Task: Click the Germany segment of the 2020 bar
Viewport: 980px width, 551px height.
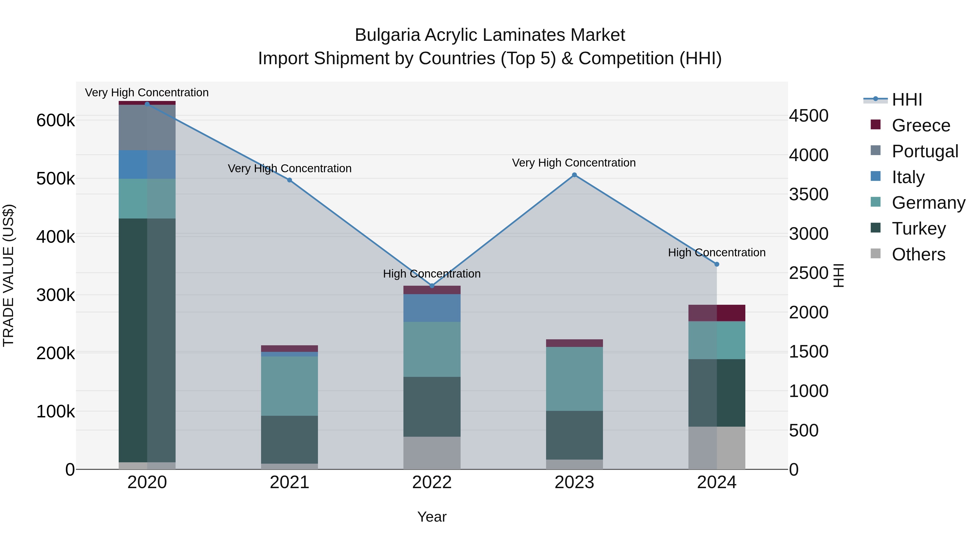Action: coord(147,199)
